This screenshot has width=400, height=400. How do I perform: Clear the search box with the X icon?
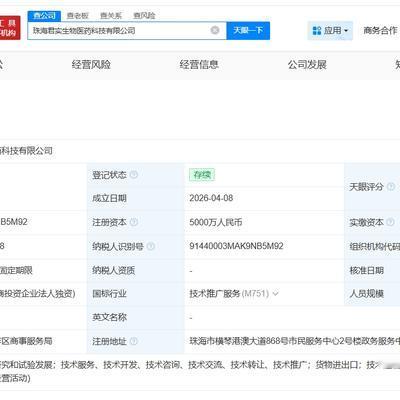tap(215, 30)
